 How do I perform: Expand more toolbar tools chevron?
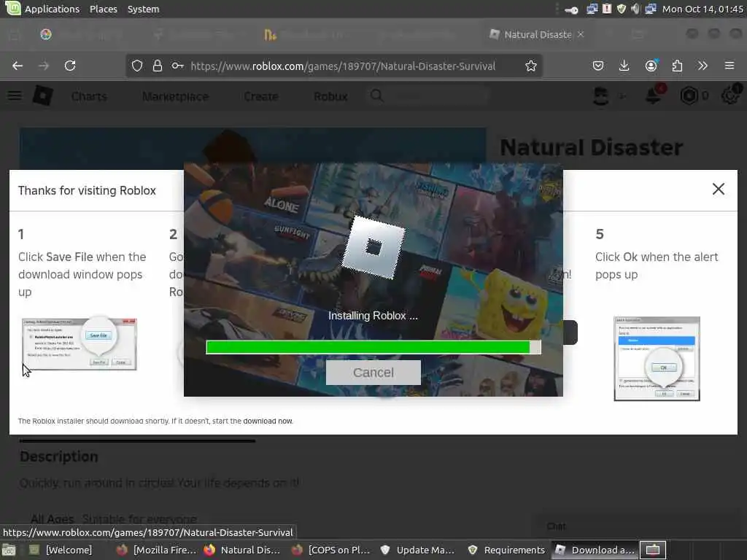703,66
